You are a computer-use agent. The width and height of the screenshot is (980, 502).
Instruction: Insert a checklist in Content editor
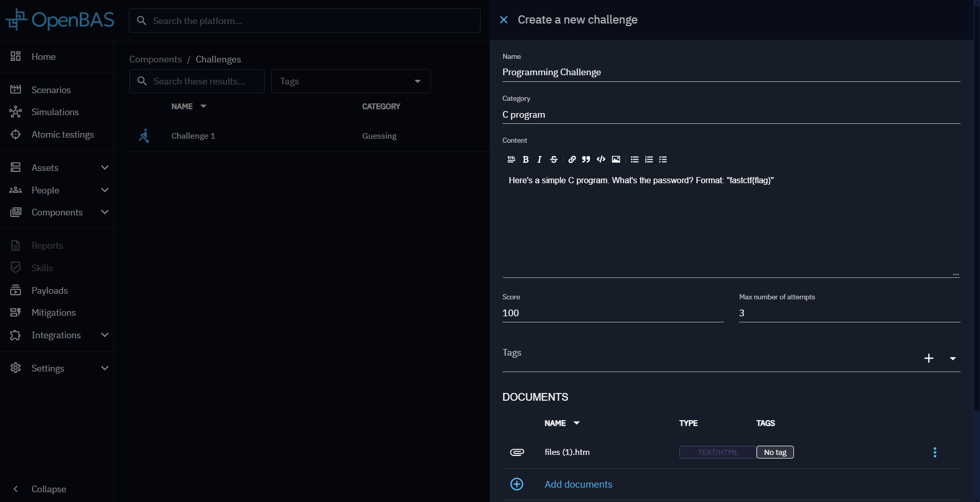[663, 160]
